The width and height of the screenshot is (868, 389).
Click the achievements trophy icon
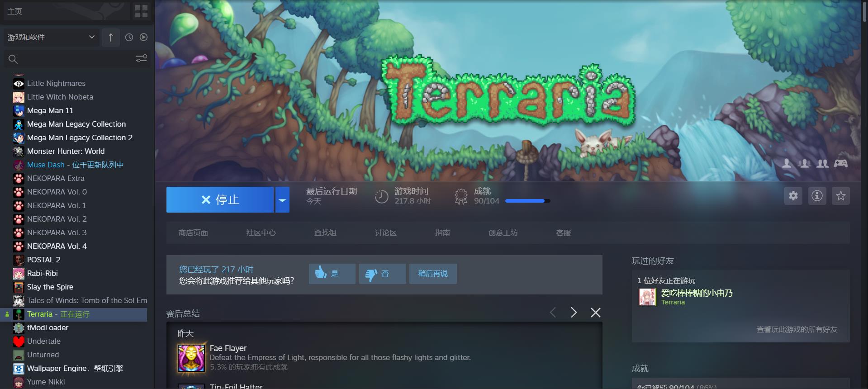coord(461,196)
